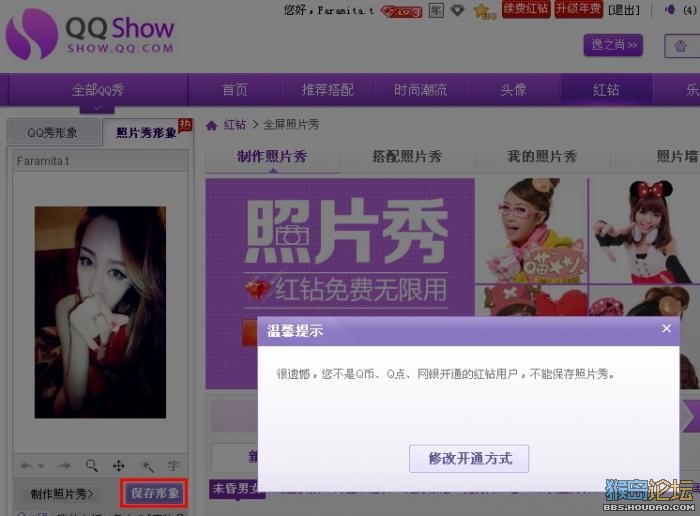Viewport: 700px width, 516px height.
Task: Select the 制作照片秀 tab
Action: (272, 157)
